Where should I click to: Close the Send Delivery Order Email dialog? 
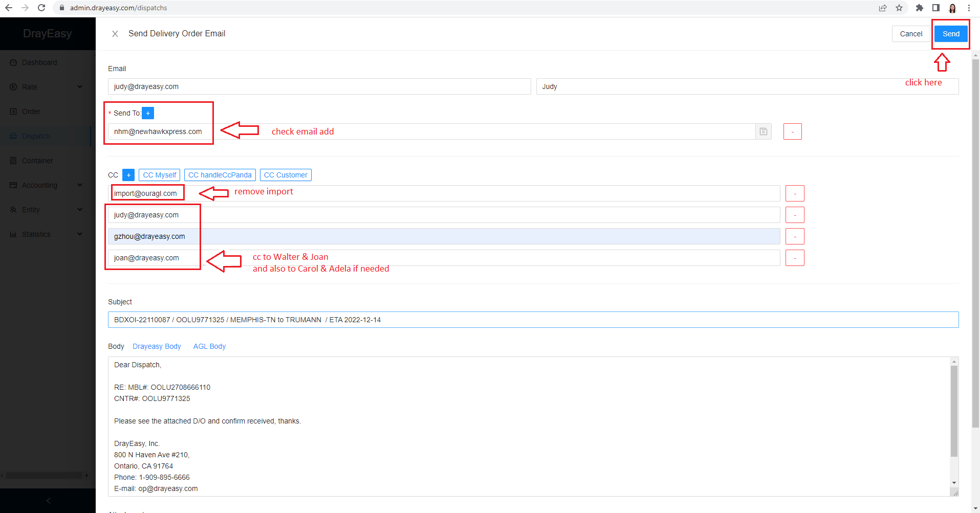pyautogui.click(x=115, y=34)
